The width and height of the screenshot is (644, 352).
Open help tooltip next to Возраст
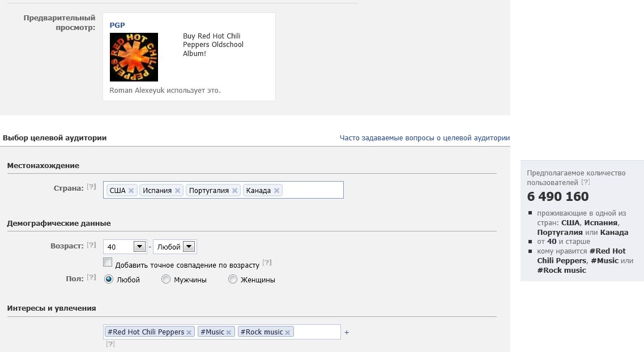(x=91, y=245)
